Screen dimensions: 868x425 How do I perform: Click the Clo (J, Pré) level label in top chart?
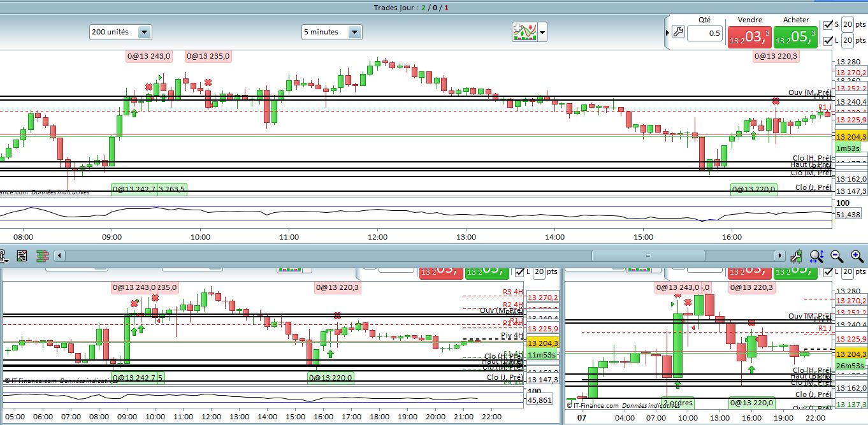(813, 187)
